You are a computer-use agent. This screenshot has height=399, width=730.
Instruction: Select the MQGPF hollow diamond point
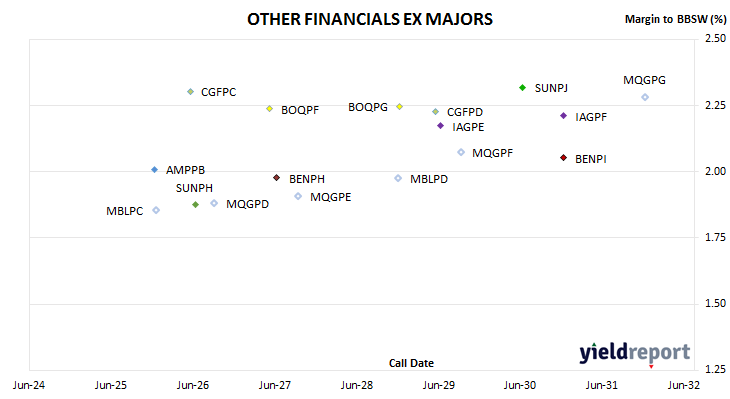461,152
